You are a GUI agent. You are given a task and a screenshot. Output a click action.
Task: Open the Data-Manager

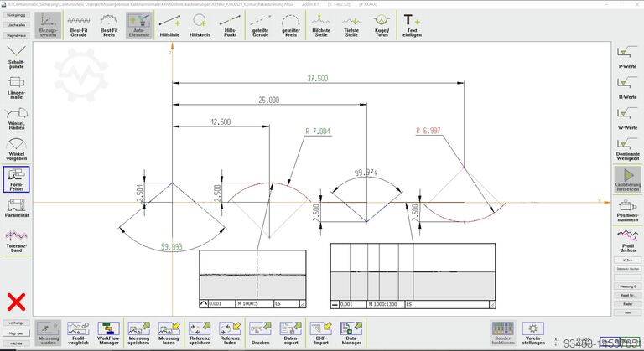(x=351, y=332)
